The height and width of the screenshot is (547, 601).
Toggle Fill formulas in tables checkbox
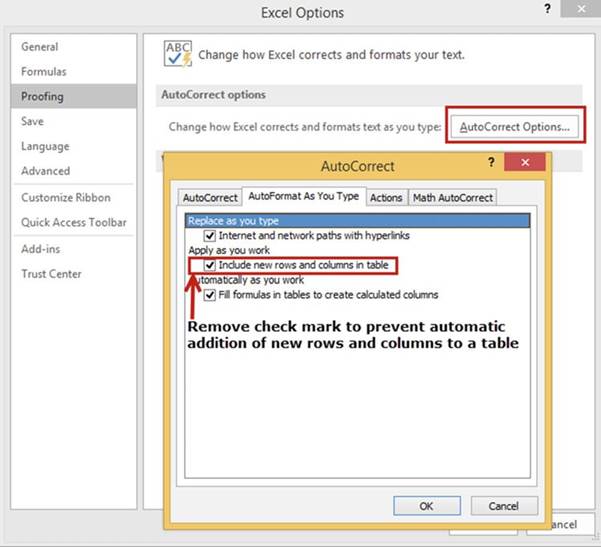210,295
